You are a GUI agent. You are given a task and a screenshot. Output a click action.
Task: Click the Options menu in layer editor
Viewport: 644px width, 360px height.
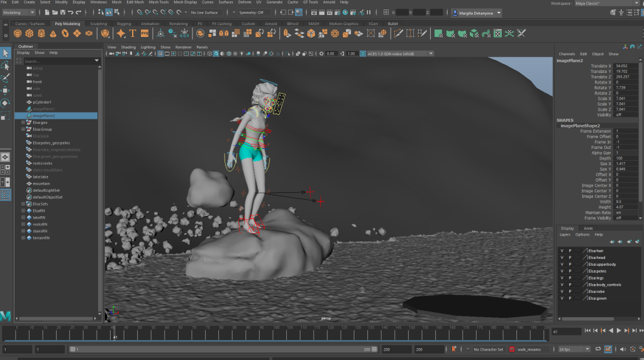[x=582, y=235]
